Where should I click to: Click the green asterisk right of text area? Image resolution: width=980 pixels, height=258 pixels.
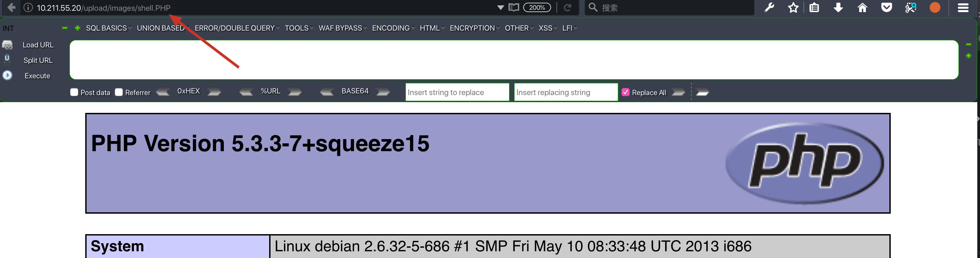coord(968,56)
